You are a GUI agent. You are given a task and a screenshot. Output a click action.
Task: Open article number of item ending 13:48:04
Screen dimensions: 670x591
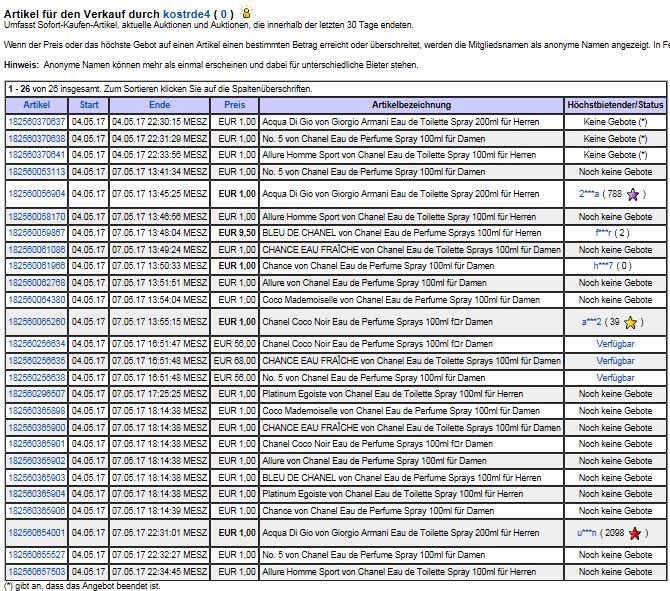(x=37, y=233)
